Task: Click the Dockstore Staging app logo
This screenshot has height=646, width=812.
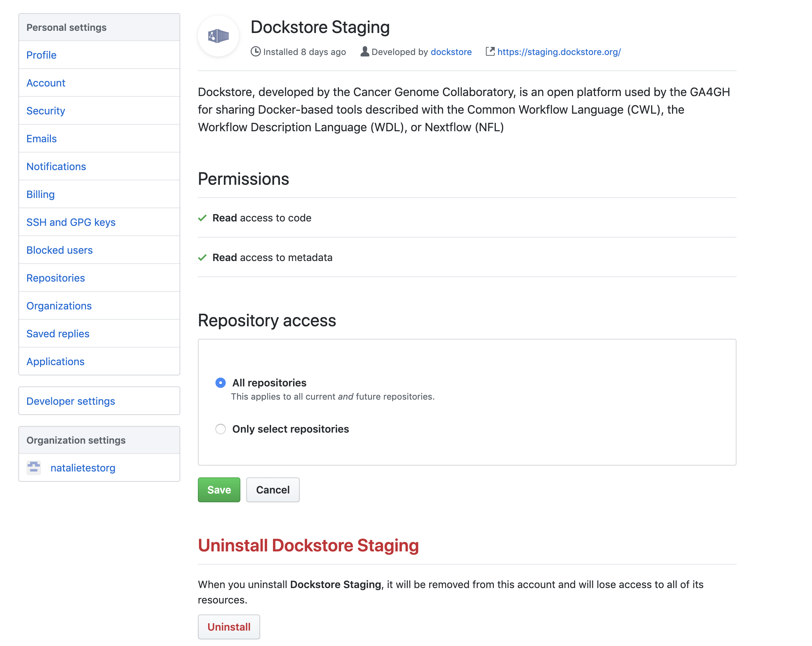Action: (218, 36)
